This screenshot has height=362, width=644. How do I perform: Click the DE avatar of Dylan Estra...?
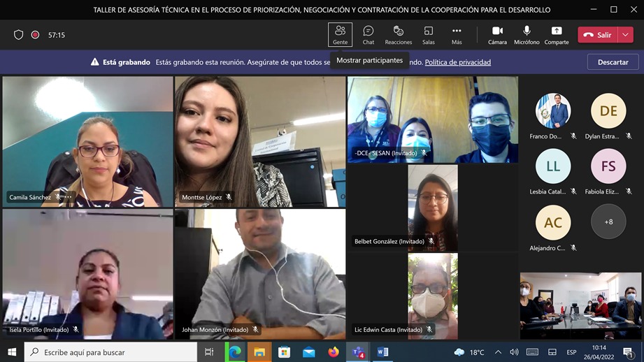click(x=608, y=111)
